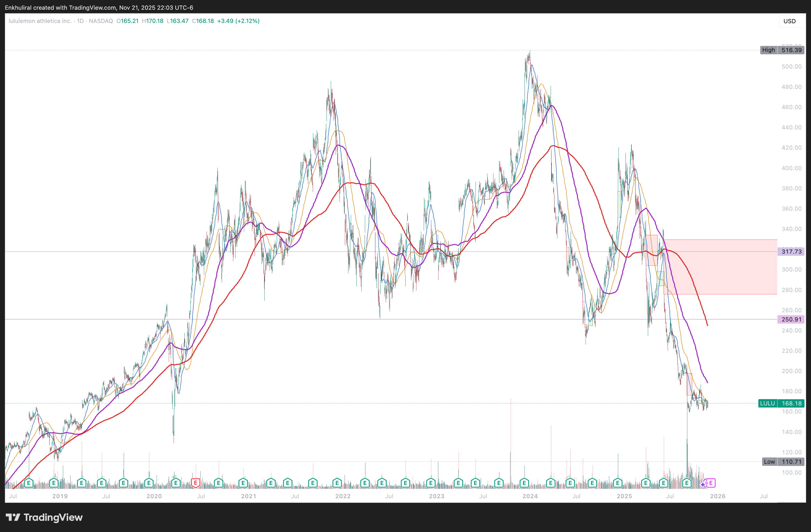Click the 317.73 price line label
This screenshot has width=811, height=532.
[x=791, y=251]
